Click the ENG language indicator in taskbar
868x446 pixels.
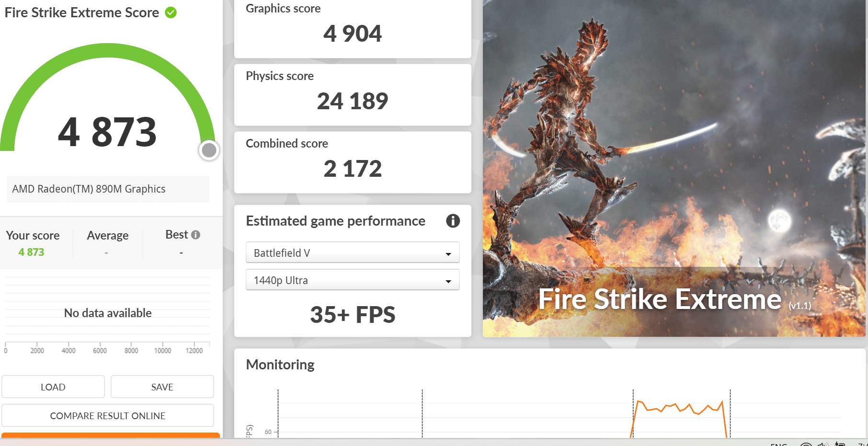pos(779,444)
